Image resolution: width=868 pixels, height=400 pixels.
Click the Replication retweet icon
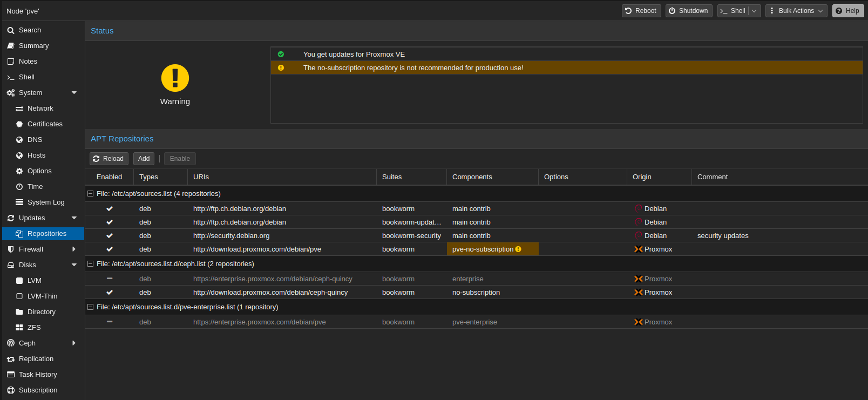pos(10,359)
